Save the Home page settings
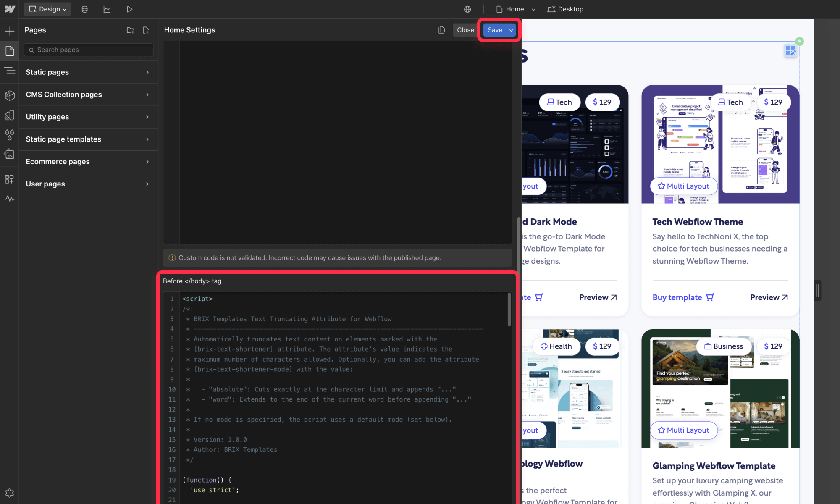Screen dimensions: 840x504 pos(495,30)
